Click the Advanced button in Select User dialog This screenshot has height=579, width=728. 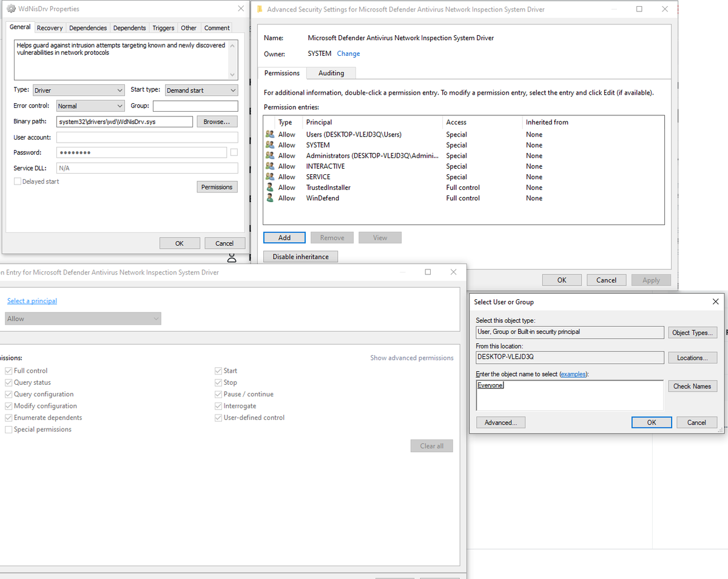(x=501, y=422)
